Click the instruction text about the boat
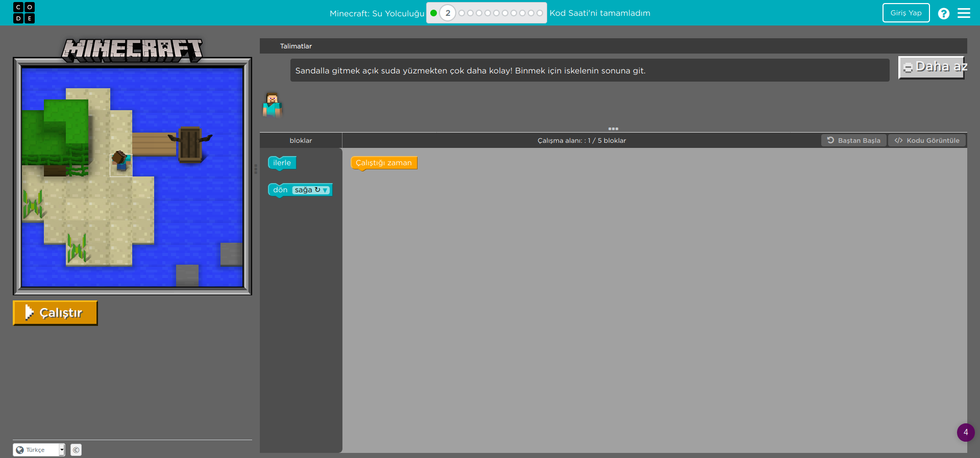This screenshot has height=458, width=980. [x=470, y=70]
